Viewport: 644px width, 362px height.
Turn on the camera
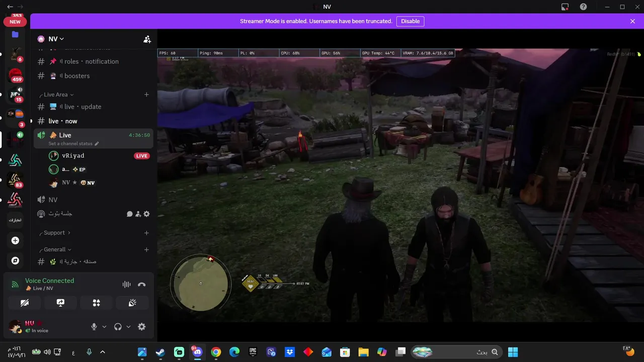pyautogui.click(x=25, y=303)
